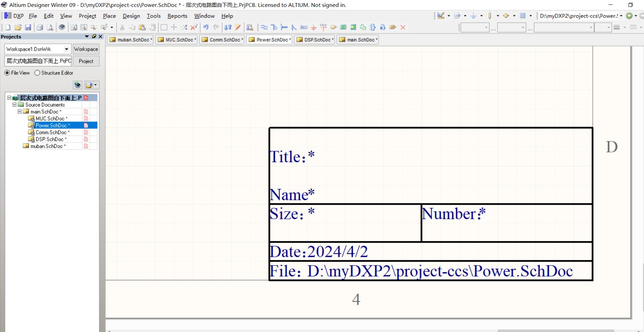
Task: Click the Title:* text in title block
Action: click(292, 157)
